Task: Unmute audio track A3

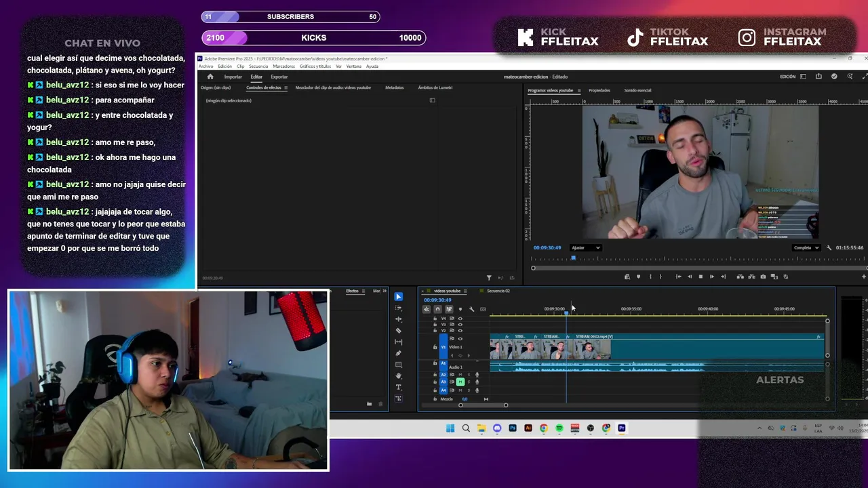Action: (x=460, y=382)
